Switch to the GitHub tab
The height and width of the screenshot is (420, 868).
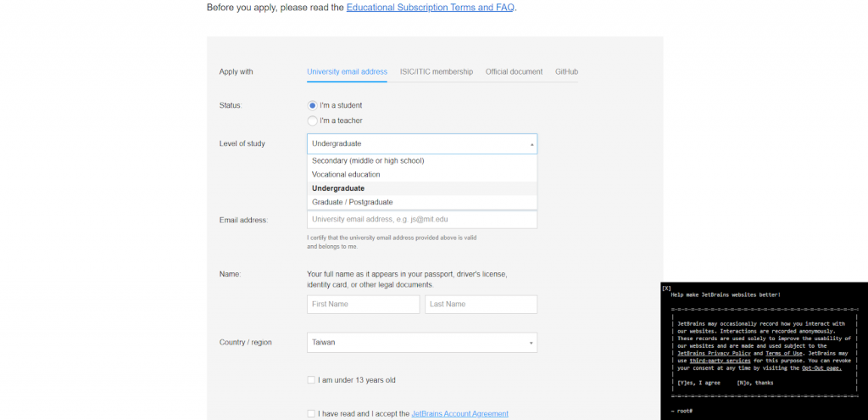click(566, 72)
